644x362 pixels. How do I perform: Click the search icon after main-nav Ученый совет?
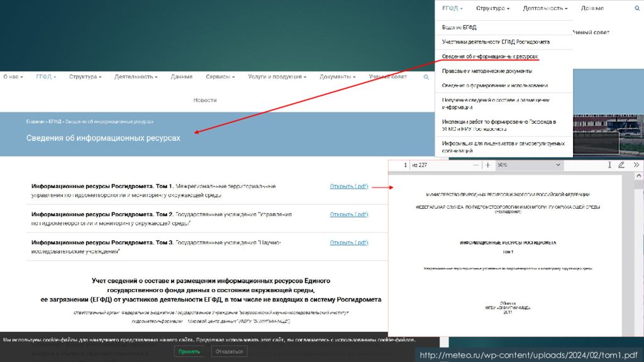[x=426, y=77]
